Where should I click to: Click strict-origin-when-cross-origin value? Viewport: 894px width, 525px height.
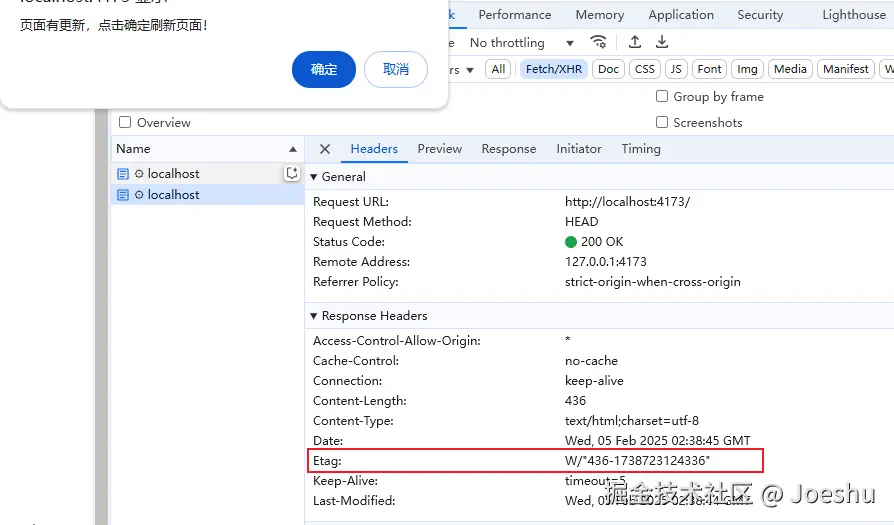652,282
